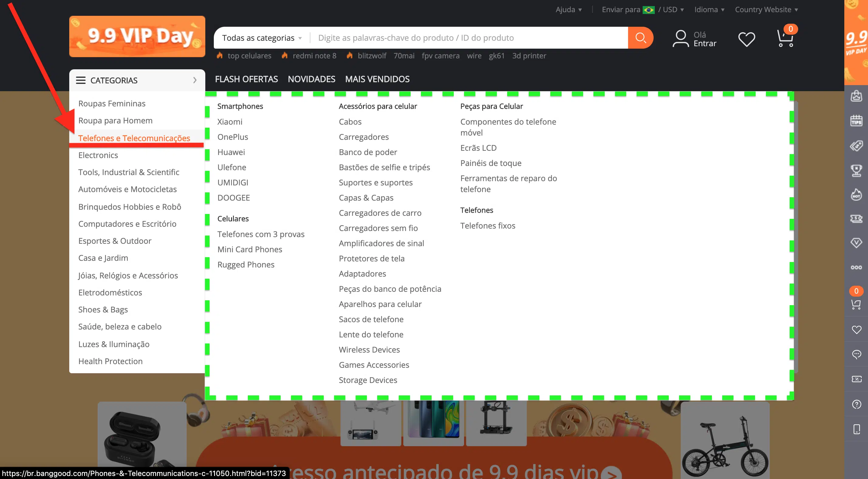Select Computadores e Escritório category
The width and height of the screenshot is (868, 479).
pos(127,224)
